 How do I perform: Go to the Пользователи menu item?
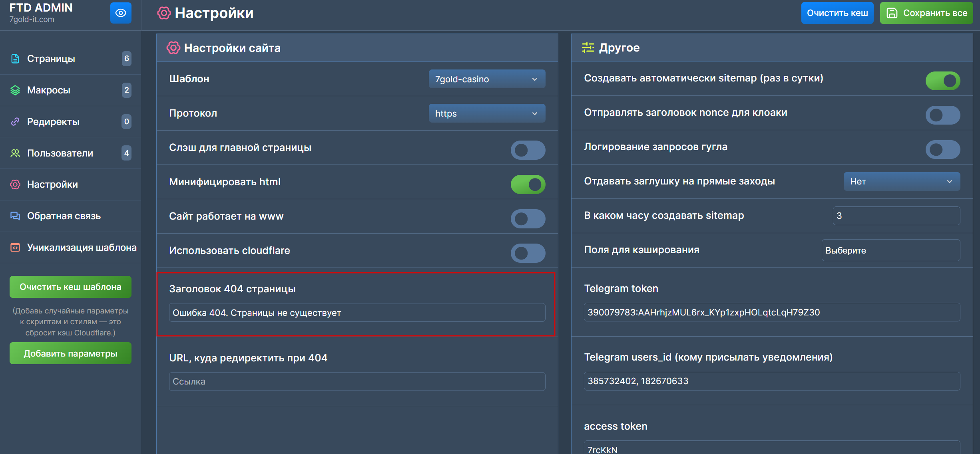click(60, 153)
